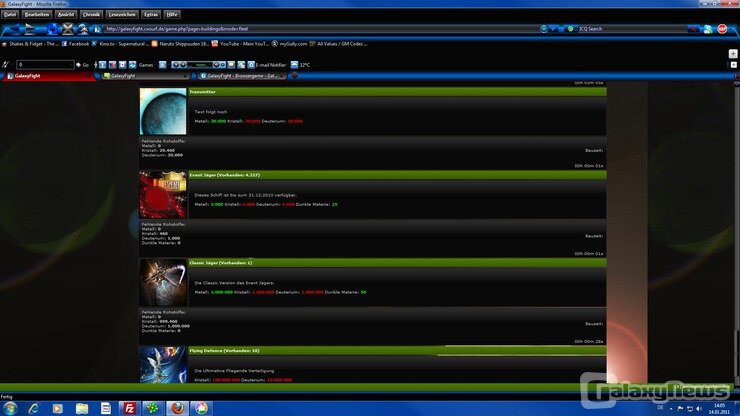
Task: Open the Bearbeiten menu
Action: tap(37, 15)
